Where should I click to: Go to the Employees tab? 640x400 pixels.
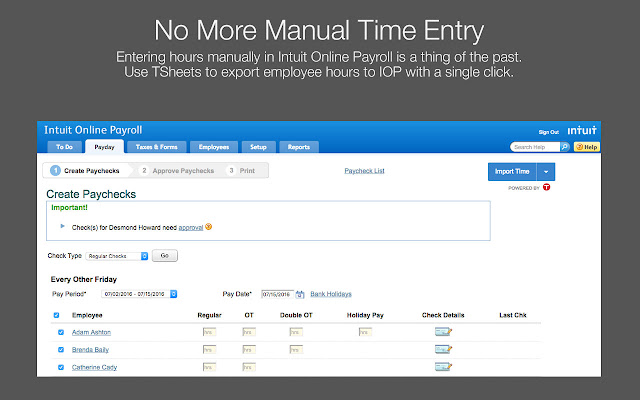tap(214, 147)
